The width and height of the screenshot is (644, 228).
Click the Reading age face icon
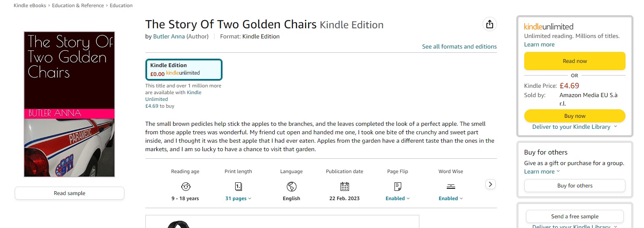click(x=185, y=186)
